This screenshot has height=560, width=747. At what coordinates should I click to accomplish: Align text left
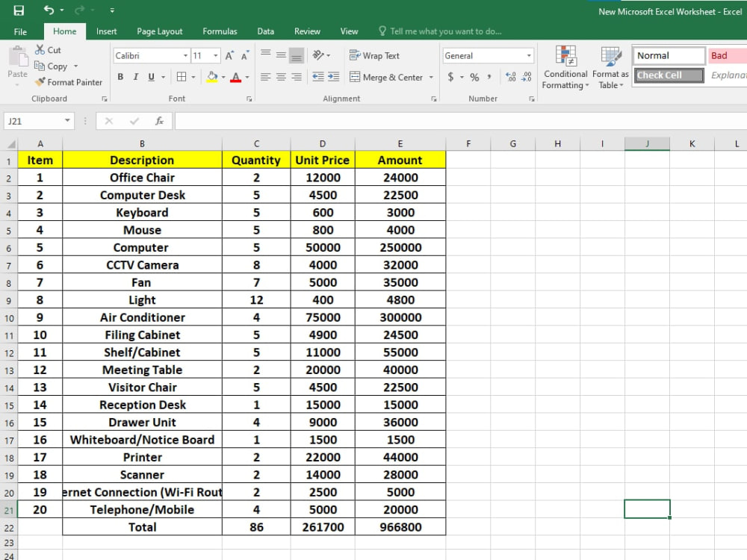click(266, 77)
